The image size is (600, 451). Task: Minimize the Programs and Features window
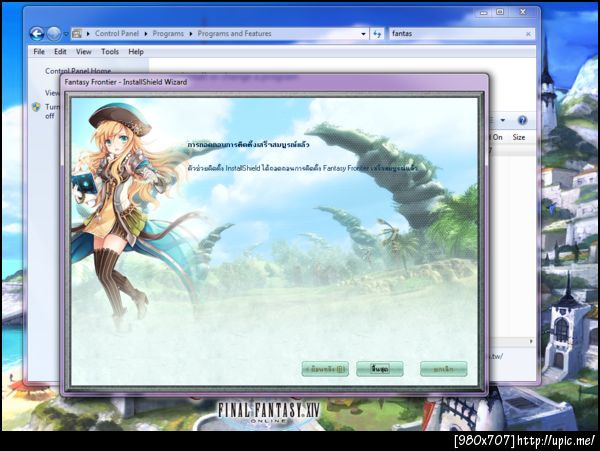484,12
